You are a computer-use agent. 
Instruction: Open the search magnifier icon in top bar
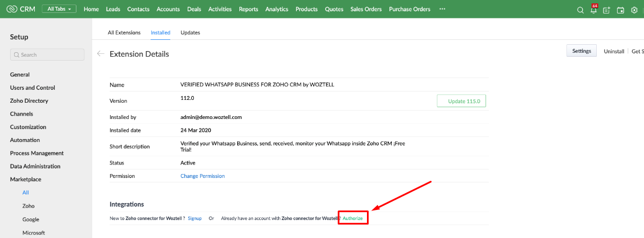tap(580, 10)
